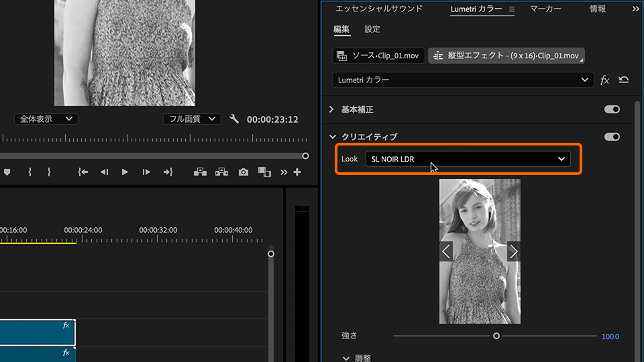Show next Look preset with right arrow

[513, 251]
